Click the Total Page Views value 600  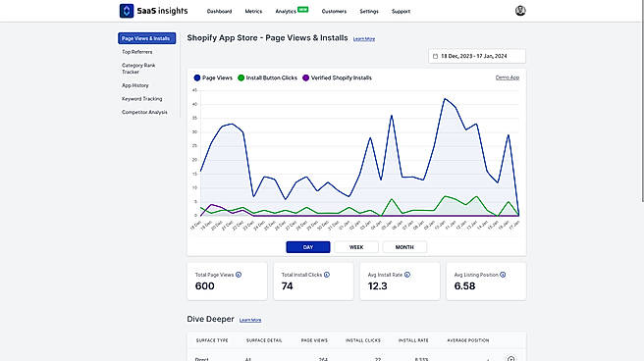tap(204, 285)
